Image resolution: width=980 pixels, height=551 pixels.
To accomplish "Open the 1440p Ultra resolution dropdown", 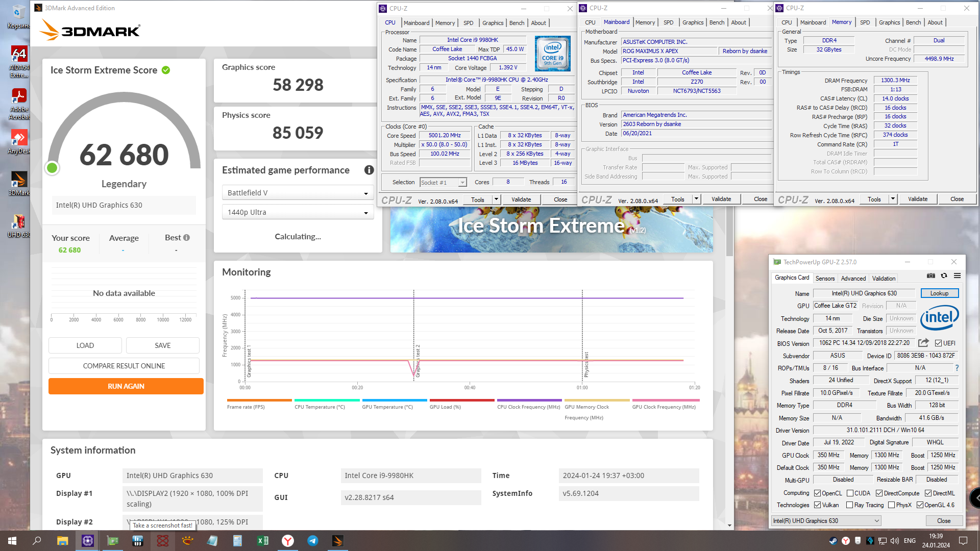I will click(298, 212).
